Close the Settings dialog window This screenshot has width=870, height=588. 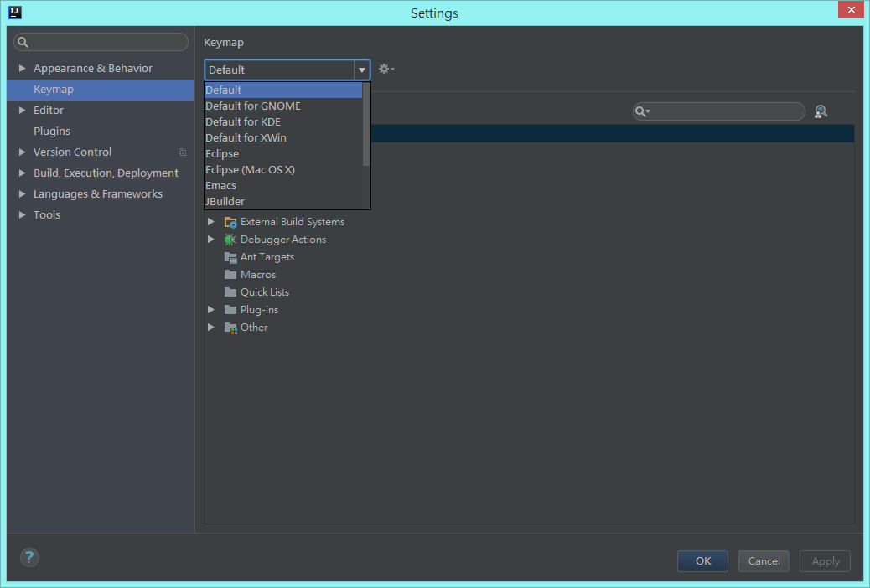pyautogui.click(x=851, y=10)
